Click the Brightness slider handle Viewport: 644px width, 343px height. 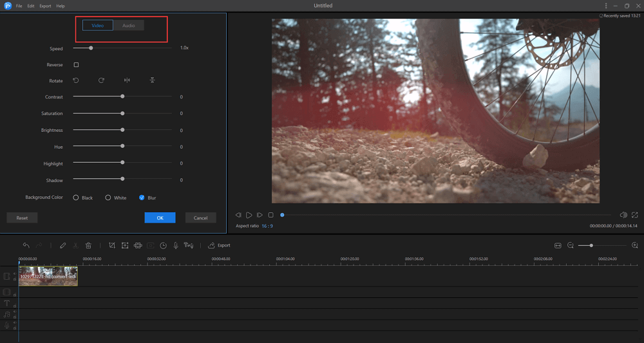(122, 129)
